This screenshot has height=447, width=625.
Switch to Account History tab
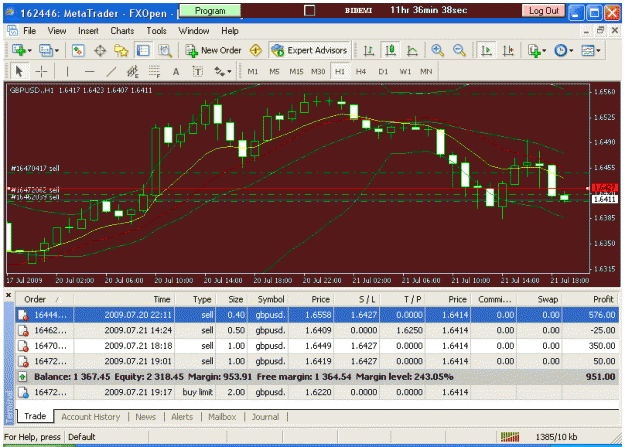(90, 417)
